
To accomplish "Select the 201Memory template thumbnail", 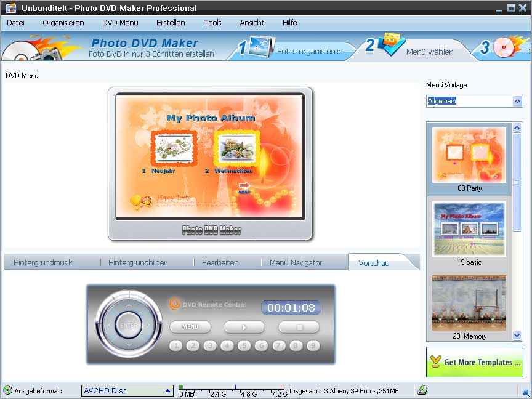I will (469, 303).
